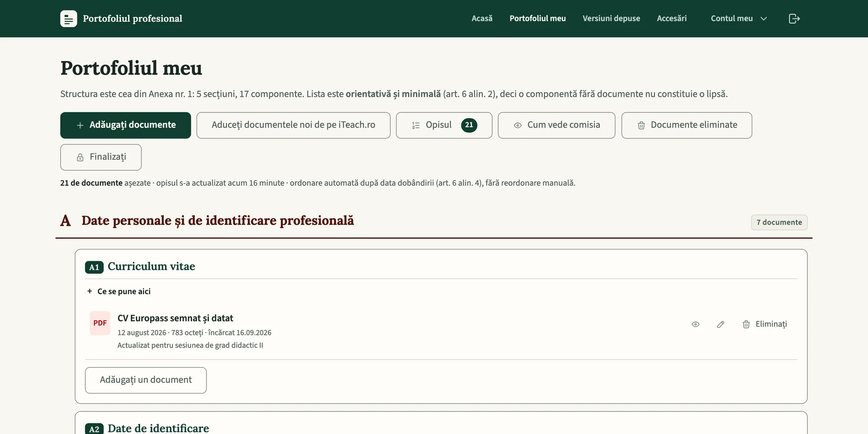Click Cum vede comisia button
The image size is (868, 434).
coord(556,125)
